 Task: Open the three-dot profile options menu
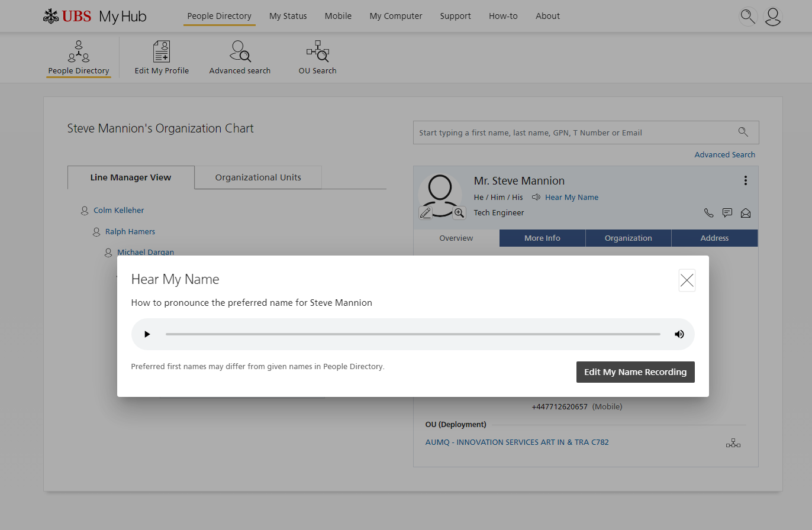tap(745, 181)
